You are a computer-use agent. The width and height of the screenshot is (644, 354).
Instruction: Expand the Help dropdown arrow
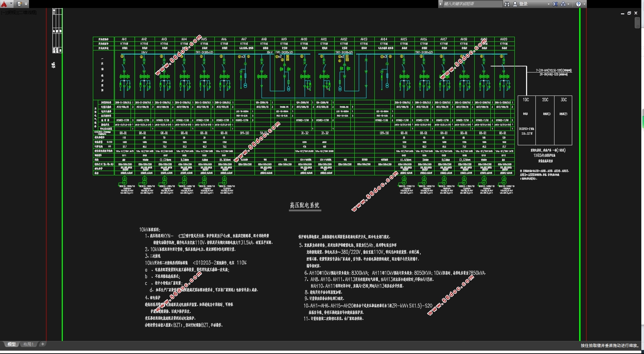tap(584, 4)
